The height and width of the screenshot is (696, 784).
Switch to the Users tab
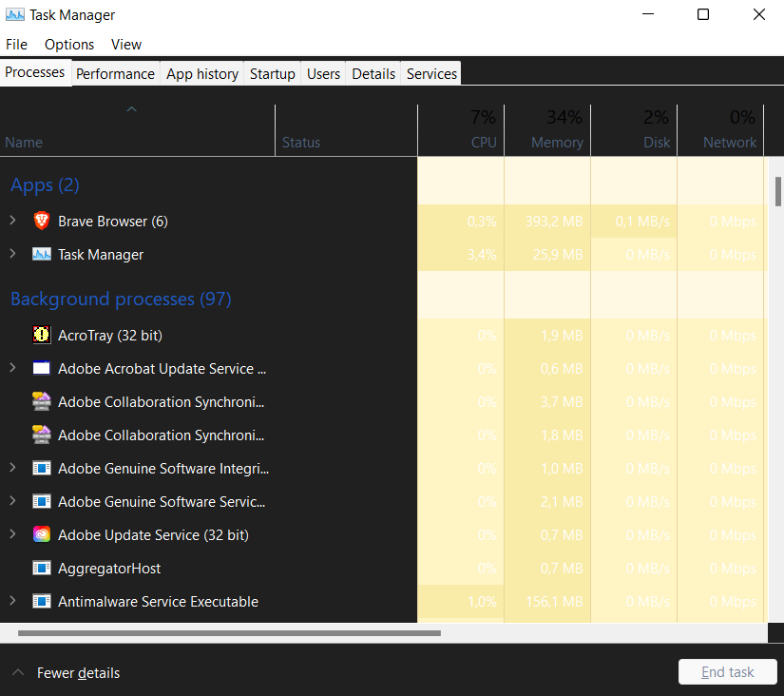tap(323, 74)
